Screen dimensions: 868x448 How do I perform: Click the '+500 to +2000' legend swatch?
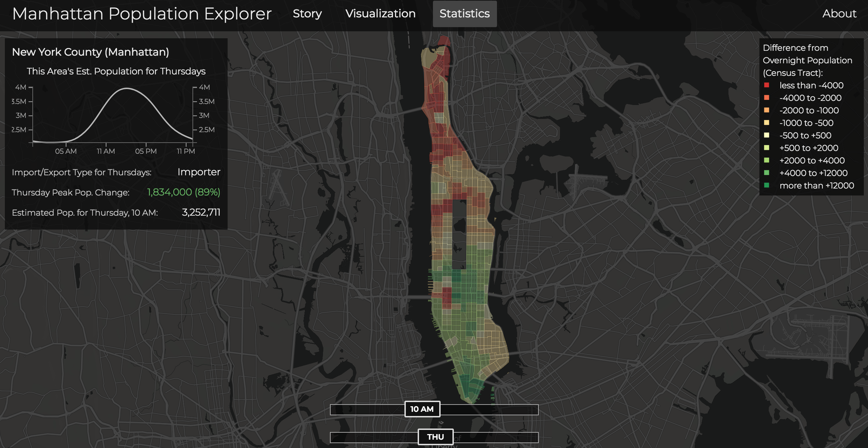(766, 148)
